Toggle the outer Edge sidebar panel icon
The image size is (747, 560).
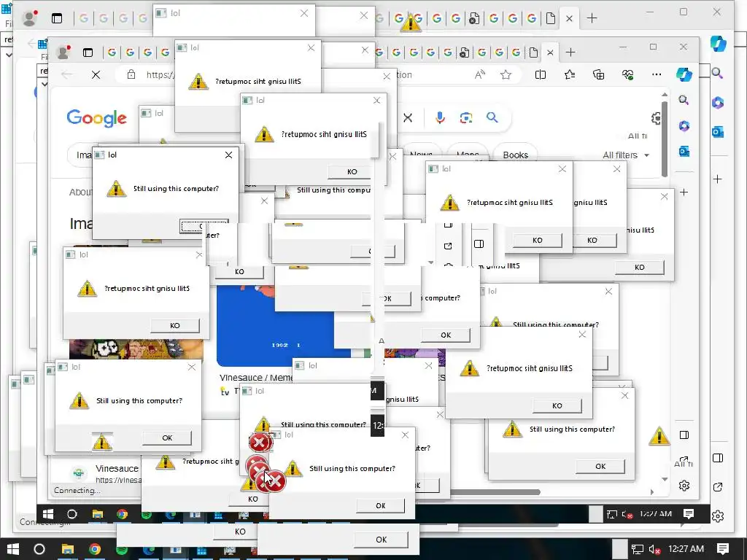tap(718, 458)
